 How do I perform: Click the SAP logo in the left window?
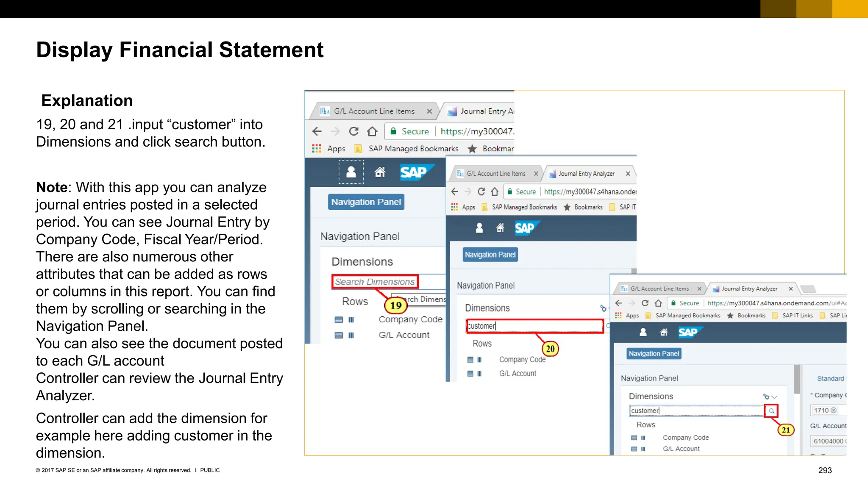coord(417,172)
